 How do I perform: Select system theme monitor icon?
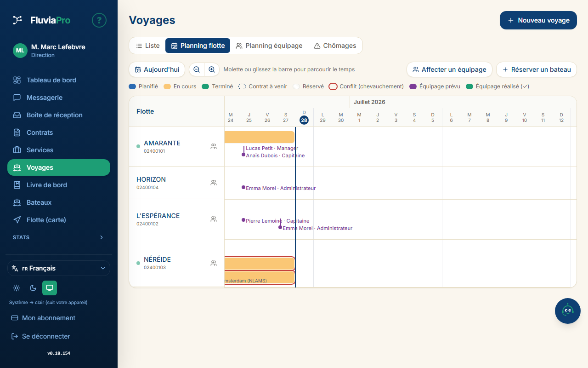50,288
